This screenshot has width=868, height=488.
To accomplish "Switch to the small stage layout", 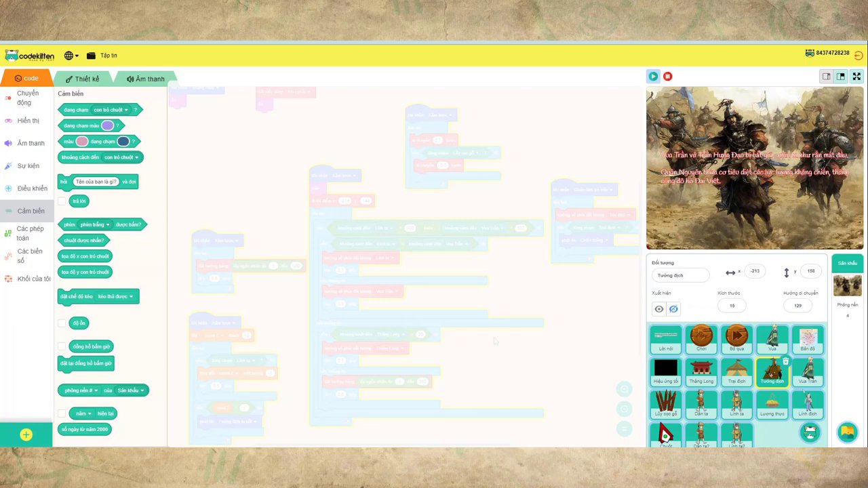I will coord(826,77).
